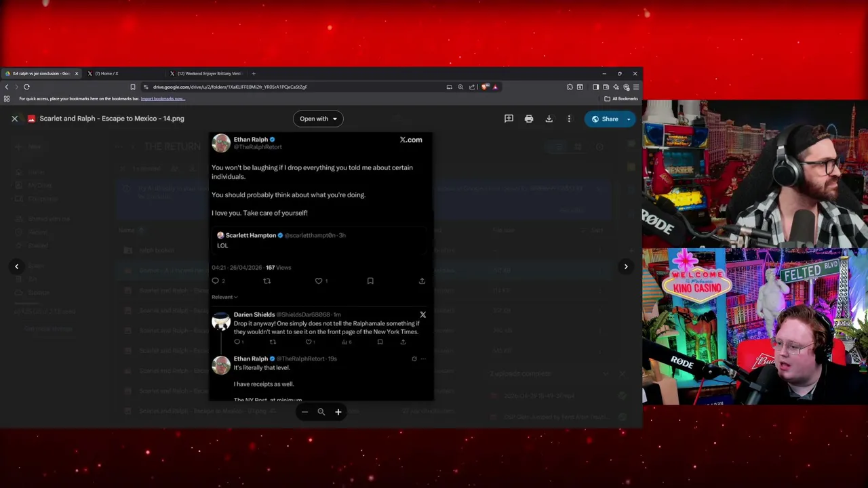Click the previewed tweet screenshot image
The image size is (868, 488).
321,266
